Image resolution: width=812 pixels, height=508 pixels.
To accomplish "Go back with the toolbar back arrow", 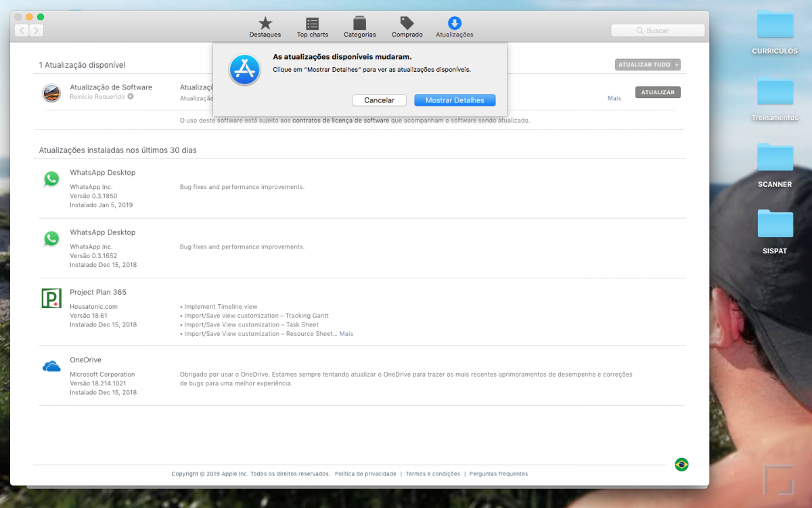I will (x=22, y=30).
